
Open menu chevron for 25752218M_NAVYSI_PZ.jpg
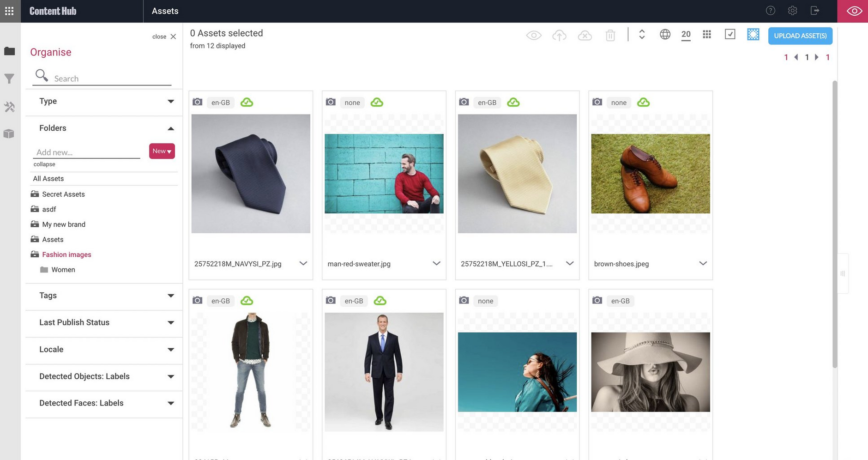tap(303, 263)
